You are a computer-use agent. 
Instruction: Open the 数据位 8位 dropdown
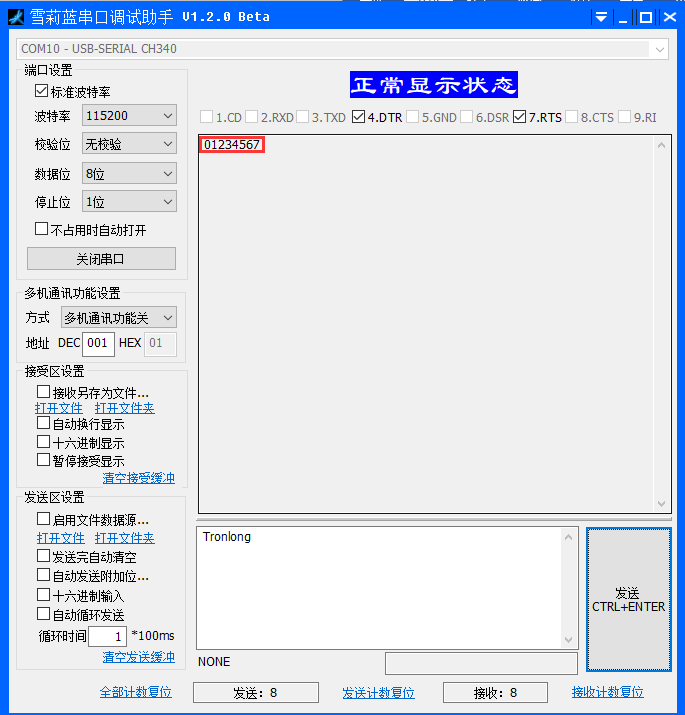pos(129,174)
